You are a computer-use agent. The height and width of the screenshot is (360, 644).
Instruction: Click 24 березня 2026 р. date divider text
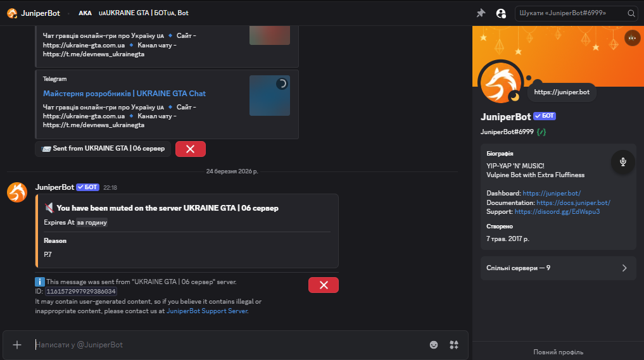point(232,171)
